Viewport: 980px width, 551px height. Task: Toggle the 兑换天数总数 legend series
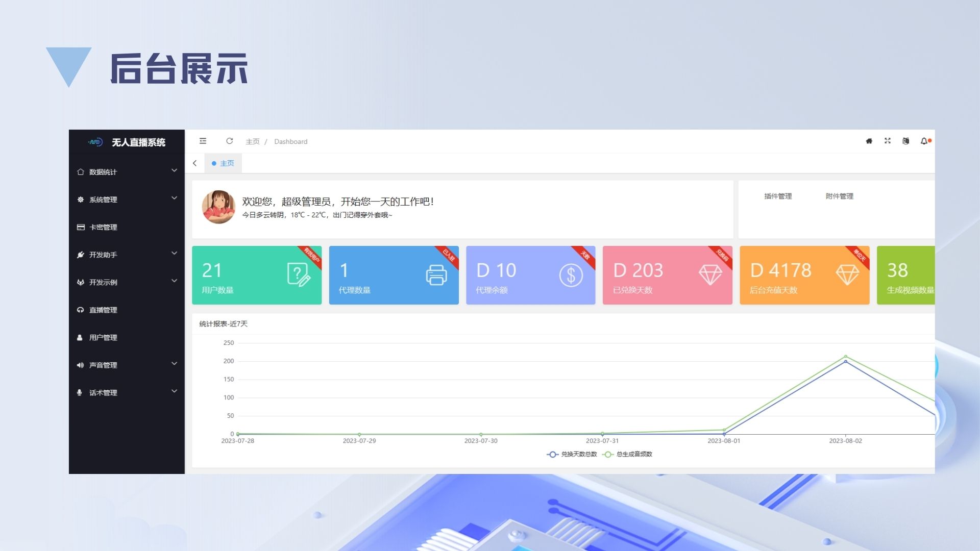(572, 454)
